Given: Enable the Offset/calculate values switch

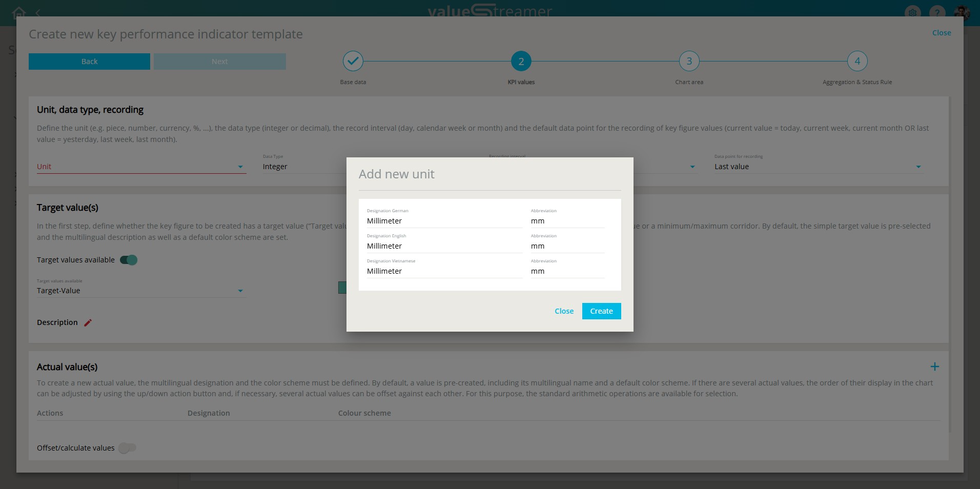Looking at the screenshot, I should [x=127, y=448].
